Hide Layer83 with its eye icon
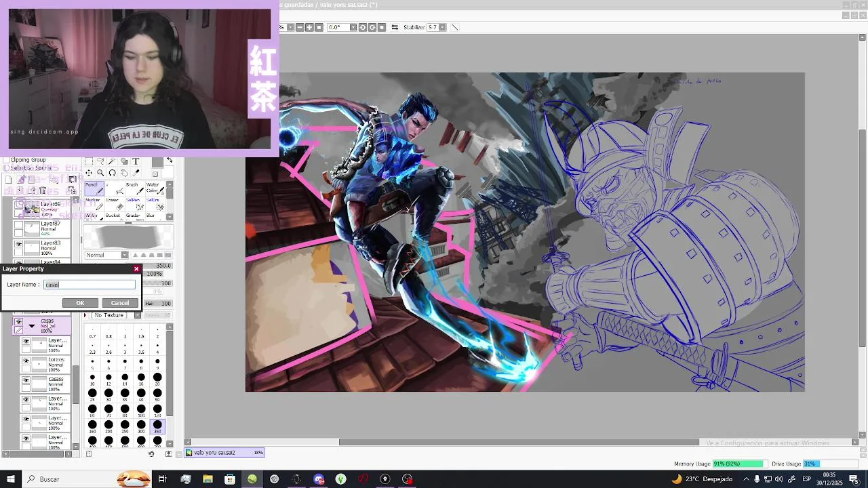868x488 pixels. (x=18, y=243)
